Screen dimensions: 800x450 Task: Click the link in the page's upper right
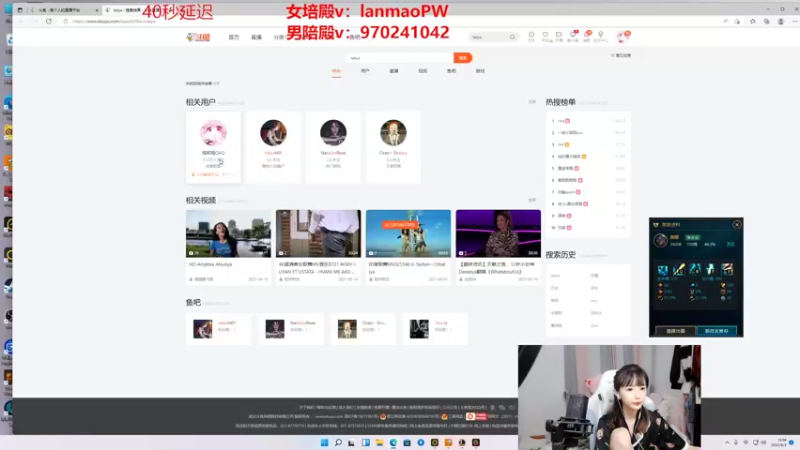(621, 55)
